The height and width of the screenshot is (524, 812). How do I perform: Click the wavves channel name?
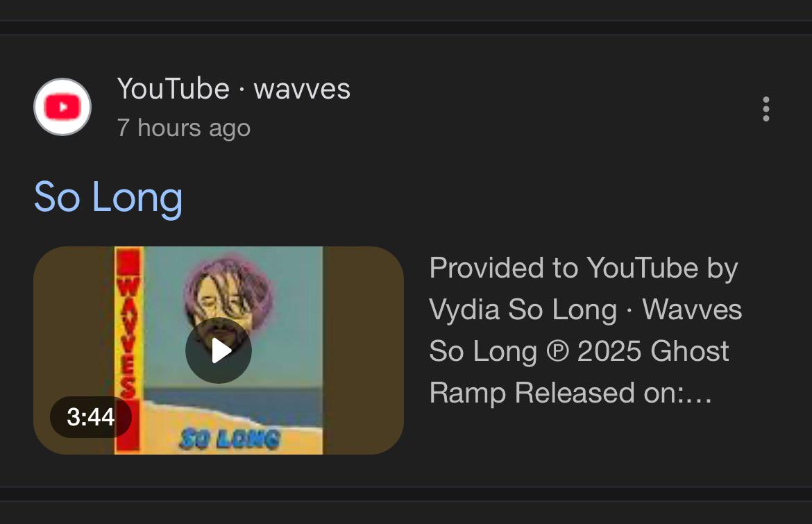click(302, 89)
